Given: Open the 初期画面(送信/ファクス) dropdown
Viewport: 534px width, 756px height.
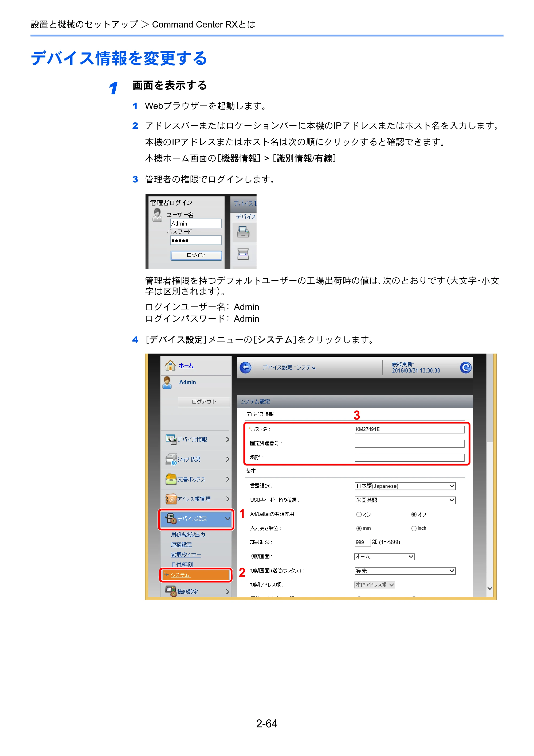Looking at the screenshot, I should point(405,571).
